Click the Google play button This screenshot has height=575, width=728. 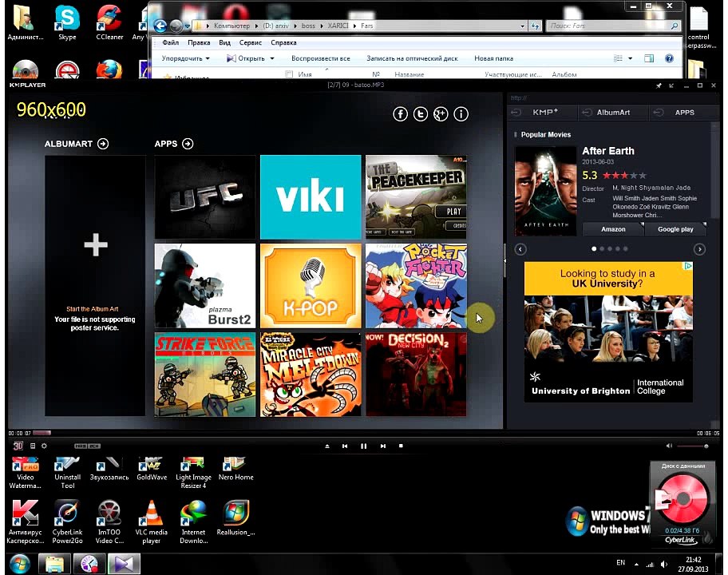click(x=675, y=229)
